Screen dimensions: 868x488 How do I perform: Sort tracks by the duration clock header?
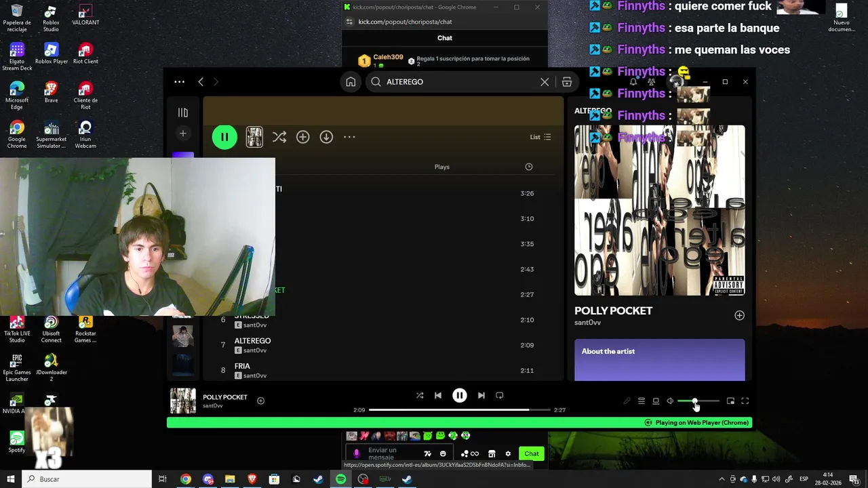click(x=529, y=167)
